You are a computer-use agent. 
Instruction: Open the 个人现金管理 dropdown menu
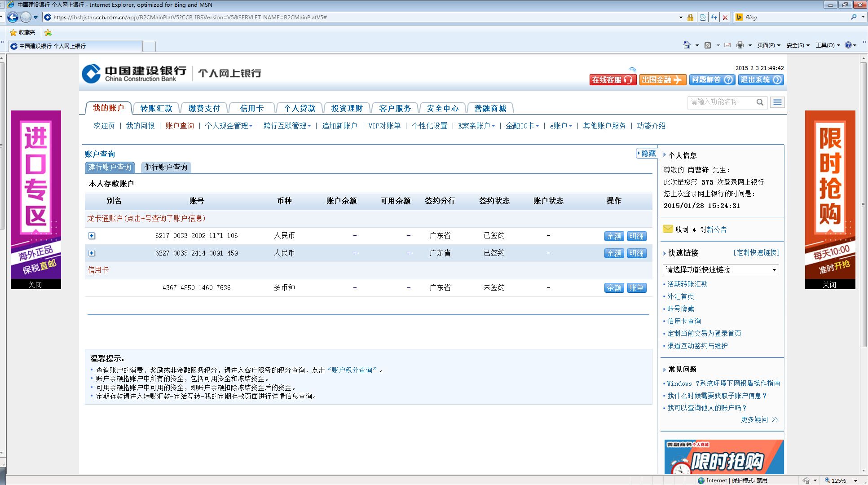coord(229,126)
